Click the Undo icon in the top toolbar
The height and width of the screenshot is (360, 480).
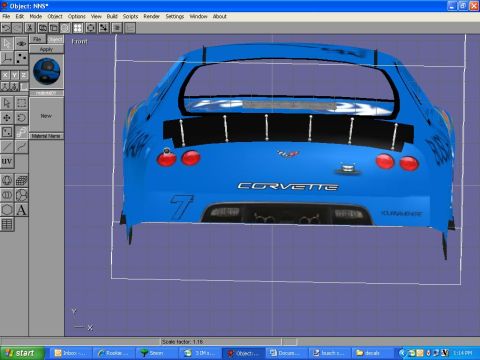pyautogui.click(x=6, y=28)
